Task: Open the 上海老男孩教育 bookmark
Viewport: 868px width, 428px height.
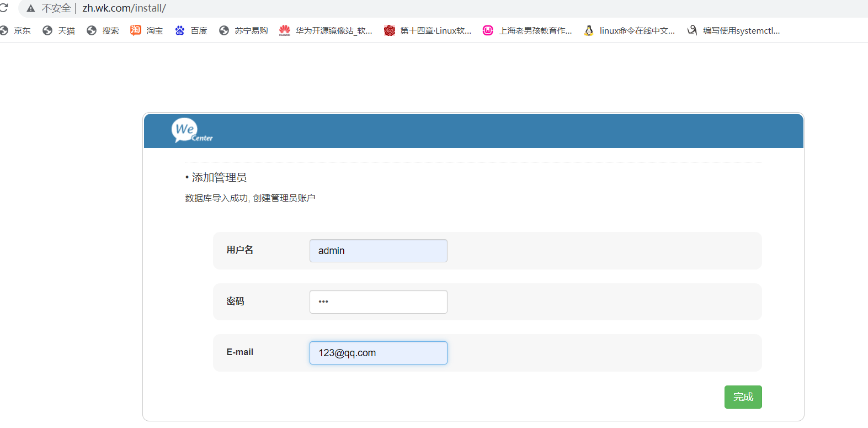Action: pos(528,30)
